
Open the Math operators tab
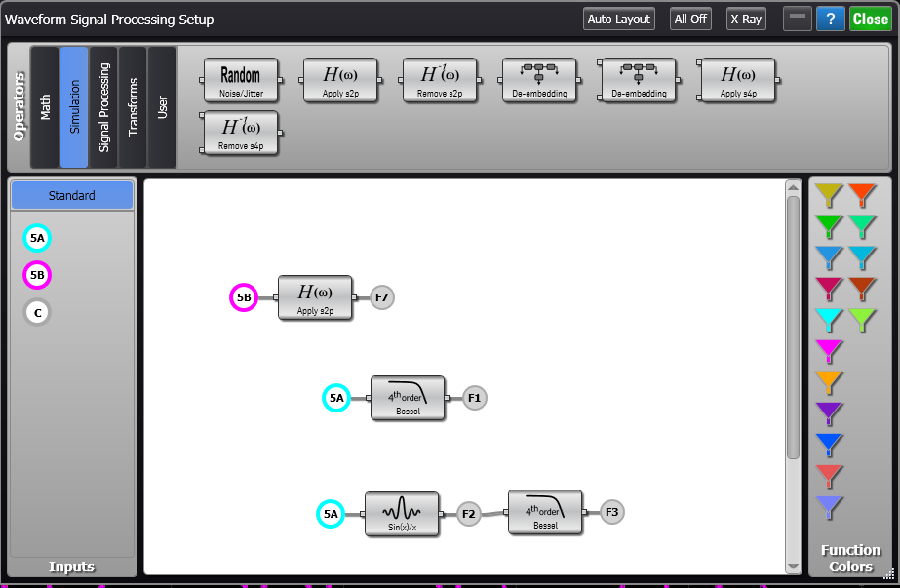[x=46, y=107]
